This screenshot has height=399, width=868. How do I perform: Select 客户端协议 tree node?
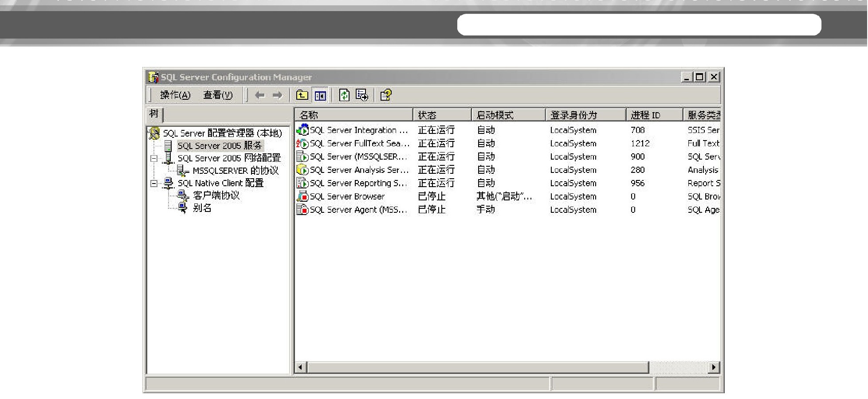pyautogui.click(x=216, y=195)
